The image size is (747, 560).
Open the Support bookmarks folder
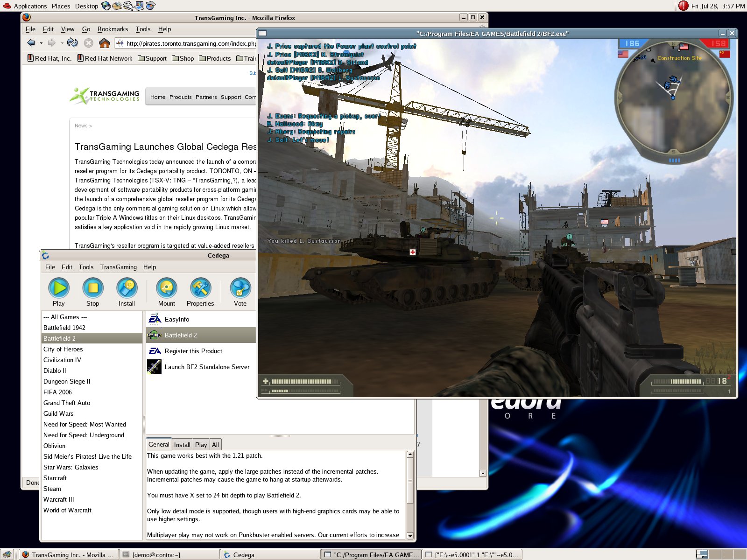point(152,58)
